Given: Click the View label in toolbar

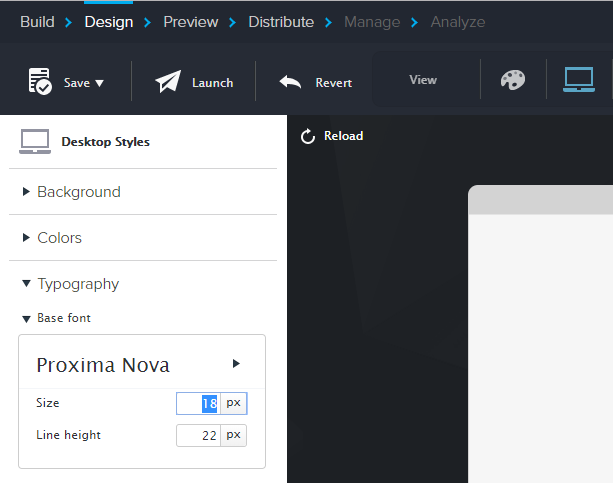Looking at the screenshot, I should coord(423,80).
